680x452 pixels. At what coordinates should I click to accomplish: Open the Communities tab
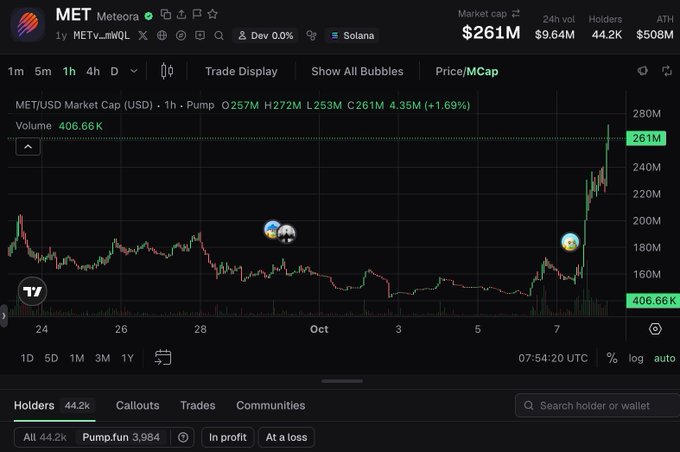click(x=271, y=406)
